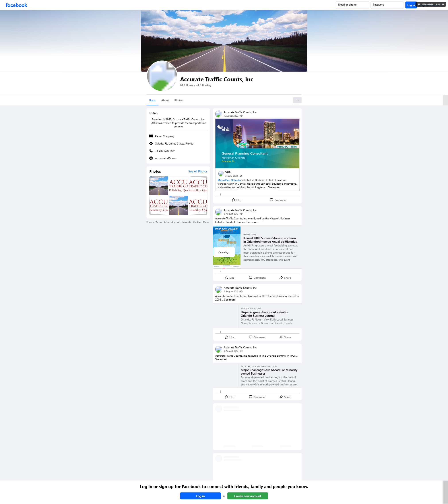Click the Facebook logo
This screenshot has width=448, height=504.
16,5
